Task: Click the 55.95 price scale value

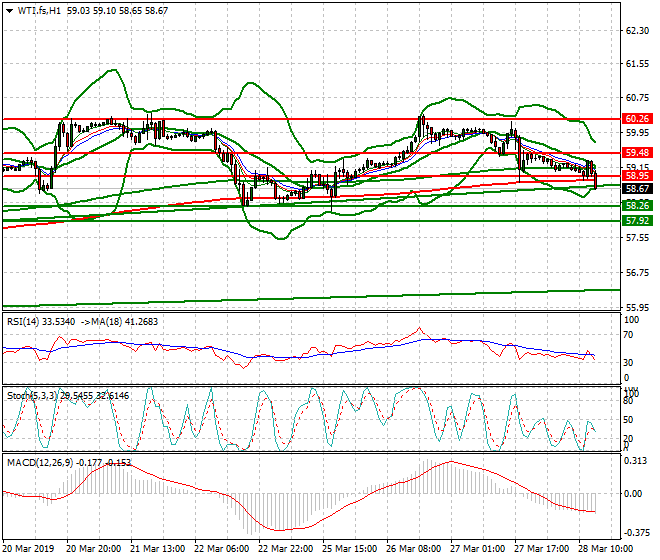Action: pos(637,308)
